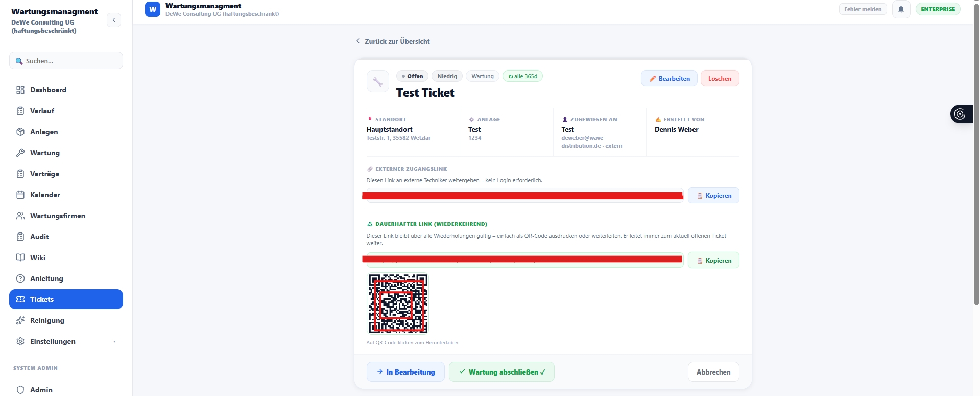Click the floating circular widget on right edge
This screenshot has height=396, width=980.
[960, 114]
